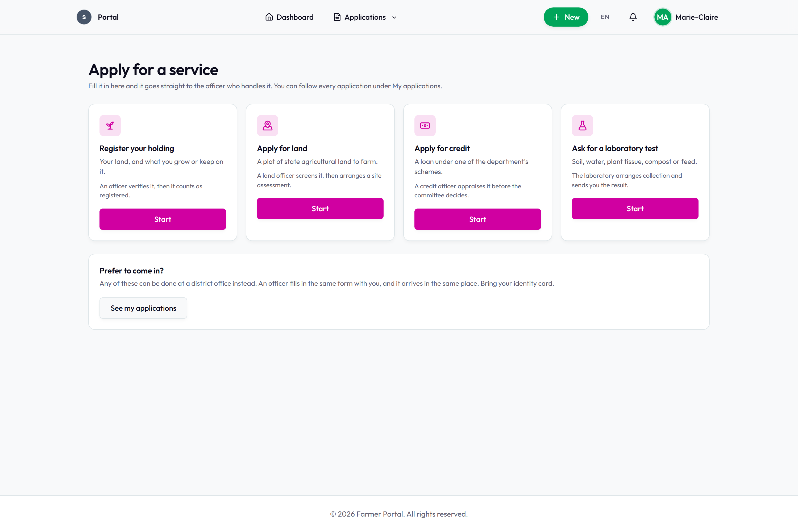The image size is (798, 532).
Task: Click the document icon beside Applications
Action: coord(337,17)
